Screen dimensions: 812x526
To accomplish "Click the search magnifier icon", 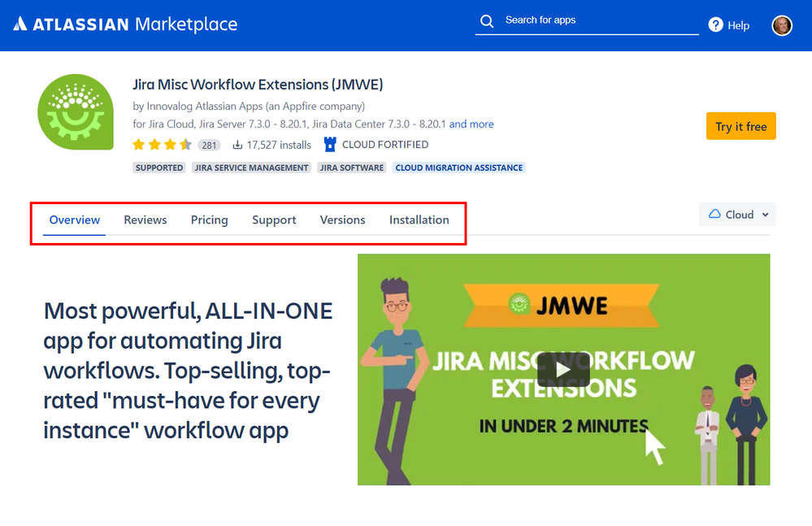I will 487,20.
